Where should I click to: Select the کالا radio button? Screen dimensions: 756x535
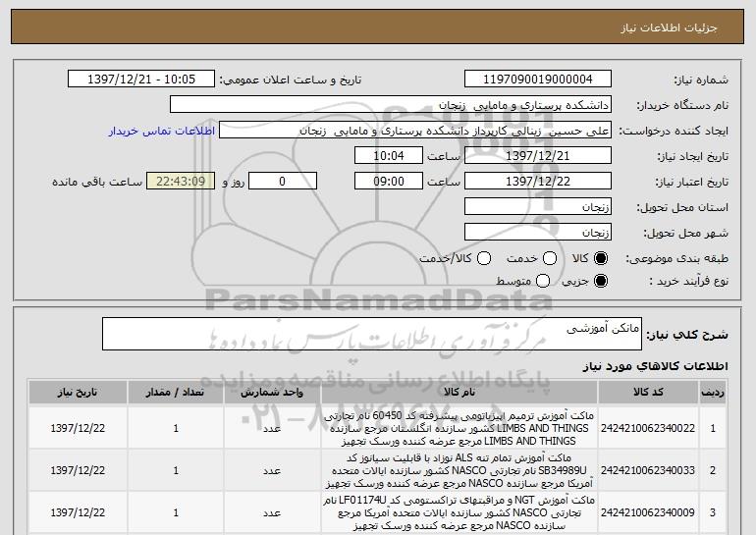[600, 258]
